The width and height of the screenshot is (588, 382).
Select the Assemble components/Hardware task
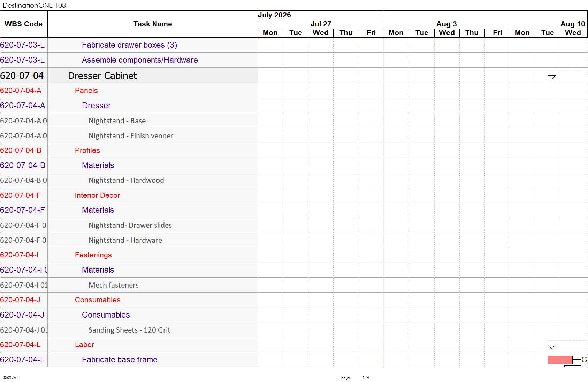click(140, 60)
